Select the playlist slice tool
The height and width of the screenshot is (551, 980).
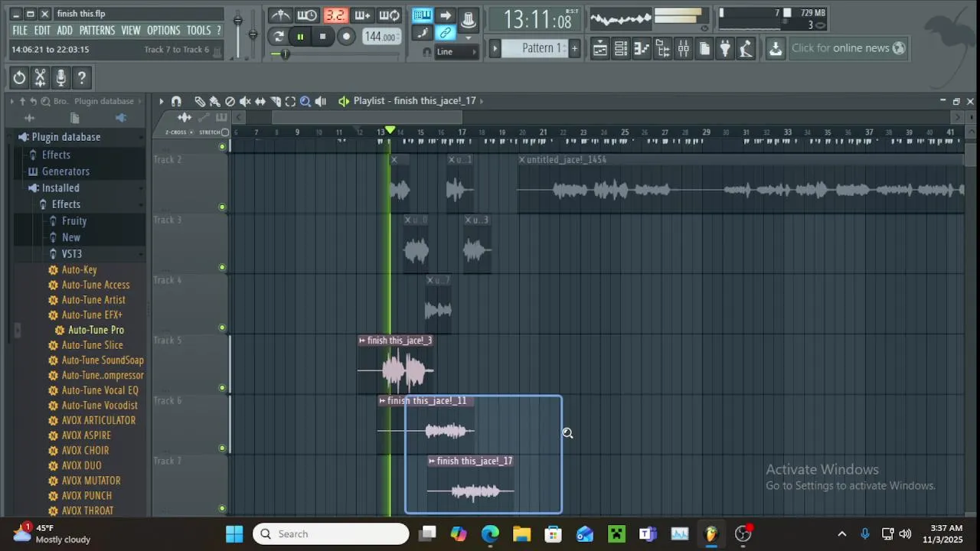coord(276,101)
